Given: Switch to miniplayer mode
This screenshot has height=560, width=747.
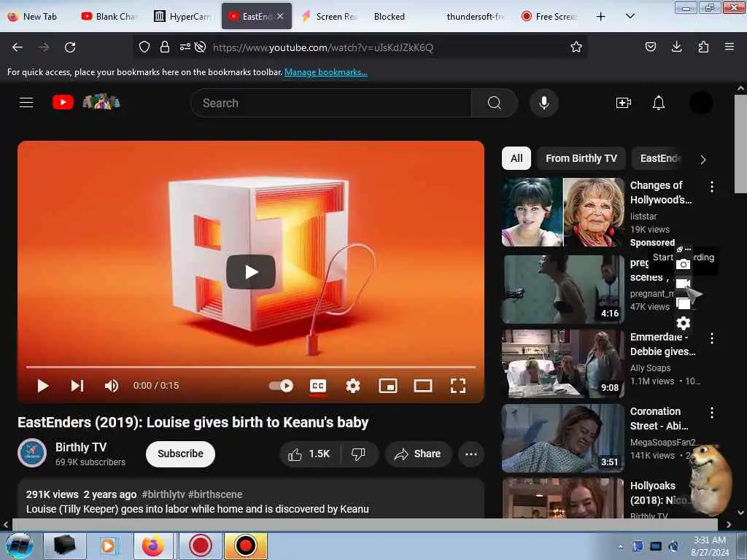Looking at the screenshot, I should [x=388, y=386].
